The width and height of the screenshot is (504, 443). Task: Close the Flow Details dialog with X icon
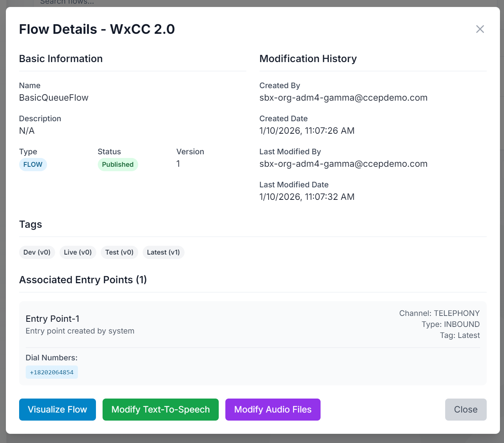[x=480, y=29]
